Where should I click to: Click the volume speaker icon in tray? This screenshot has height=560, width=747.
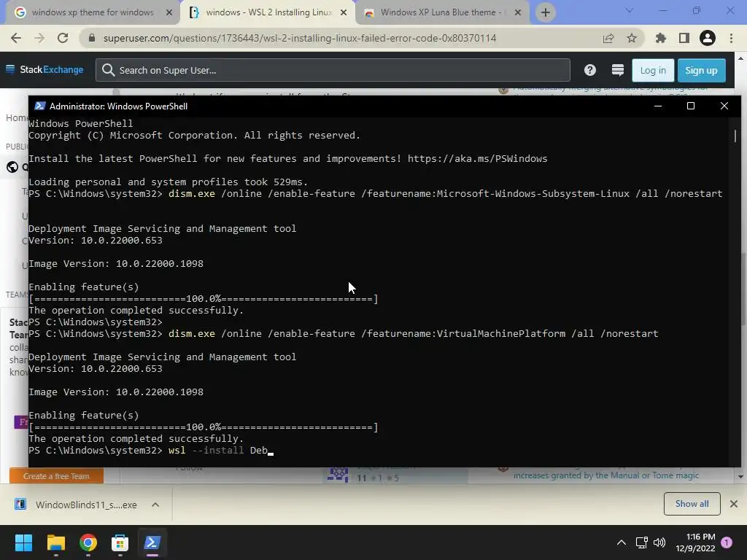pos(659,542)
